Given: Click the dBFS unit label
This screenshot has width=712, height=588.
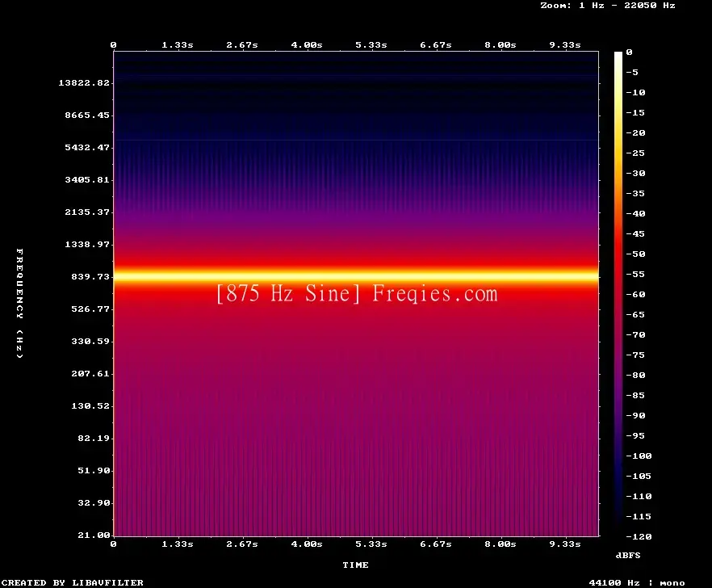Looking at the screenshot, I should click(x=628, y=555).
